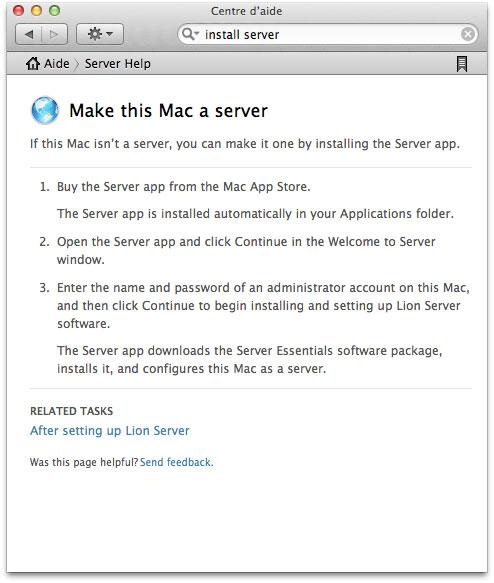
Task: Click the RELATED TASKS section label
Action: pos(71,411)
